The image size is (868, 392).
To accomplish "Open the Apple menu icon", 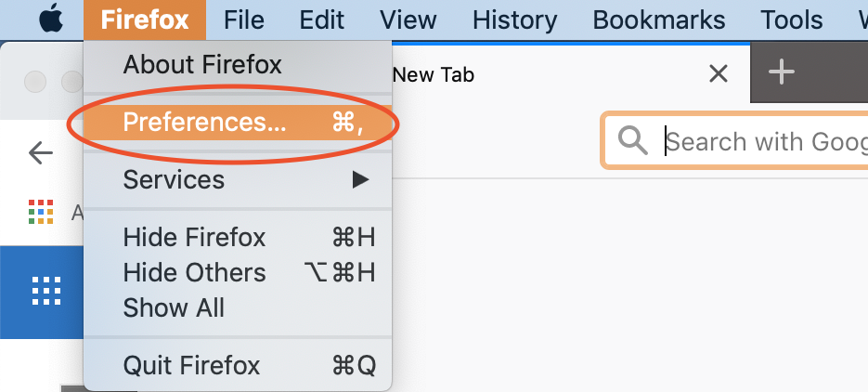I will (x=51, y=20).
